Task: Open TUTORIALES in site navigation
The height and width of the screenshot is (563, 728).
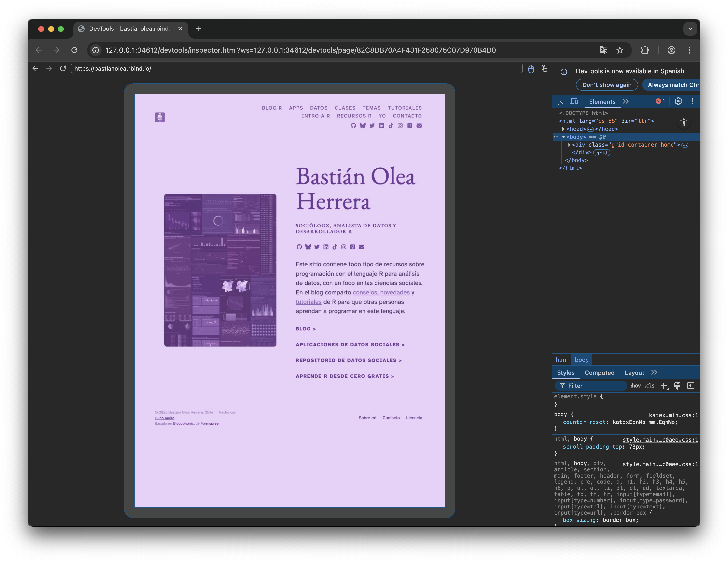Action: click(405, 108)
